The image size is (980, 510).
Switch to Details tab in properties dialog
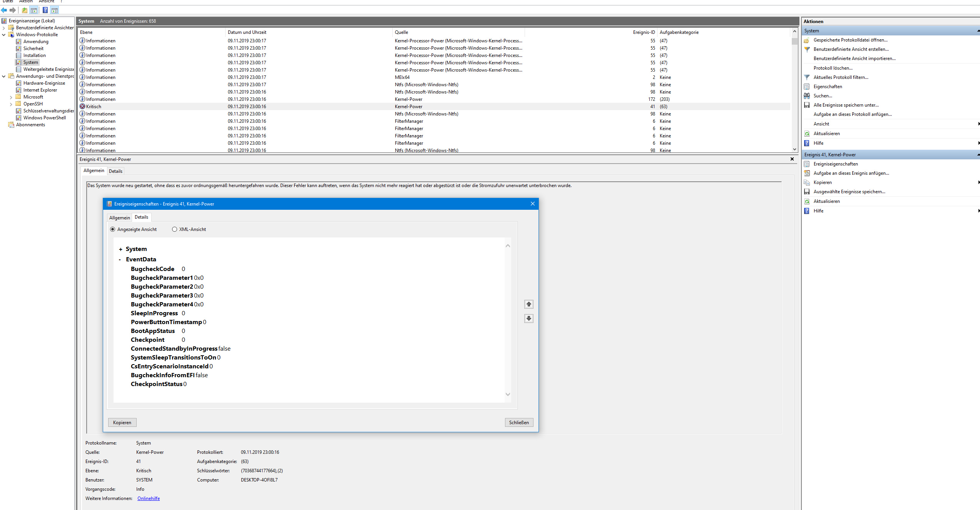141,217
